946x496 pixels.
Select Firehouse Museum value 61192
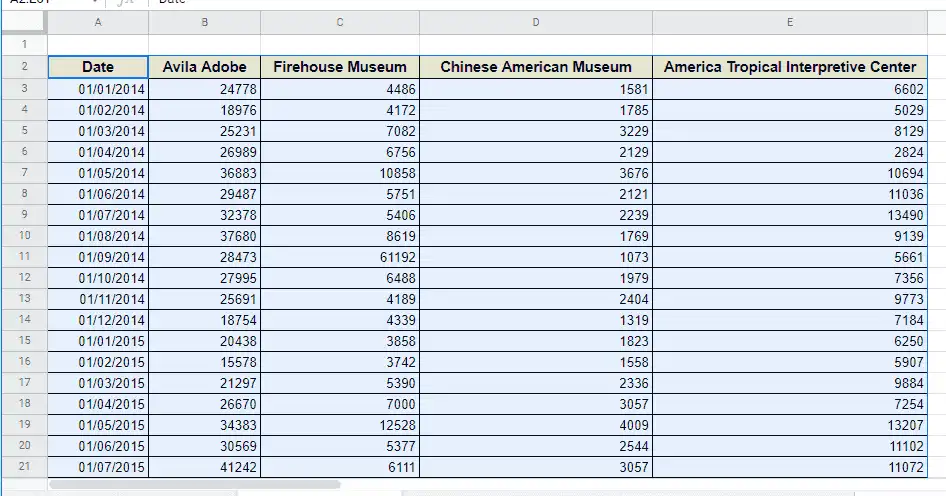click(x=340, y=256)
